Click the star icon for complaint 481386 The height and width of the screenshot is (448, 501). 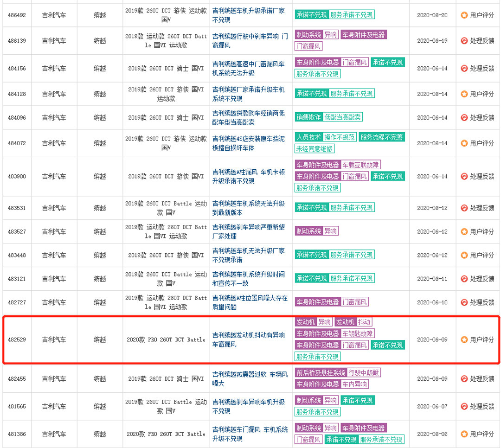[x=464, y=434]
